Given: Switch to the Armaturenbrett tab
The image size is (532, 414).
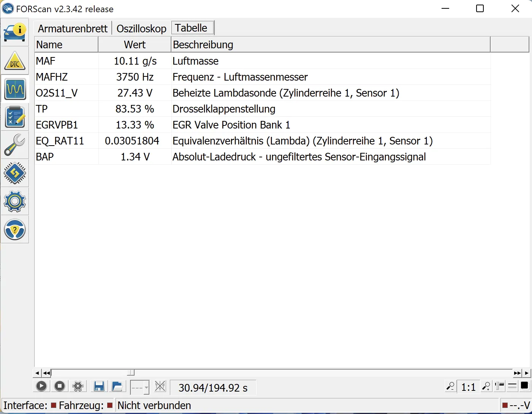Looking at the screenshot, I should [x=73, y=29].
